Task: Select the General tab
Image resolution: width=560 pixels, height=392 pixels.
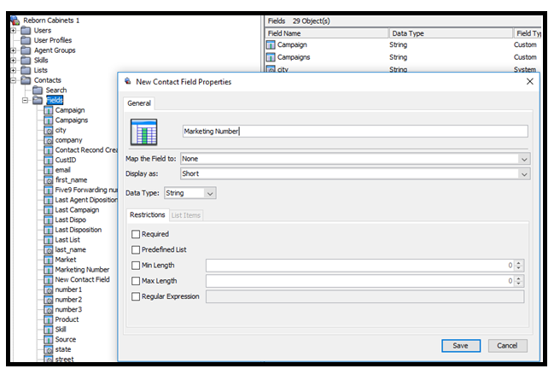Action: click(x=139, y=103)
